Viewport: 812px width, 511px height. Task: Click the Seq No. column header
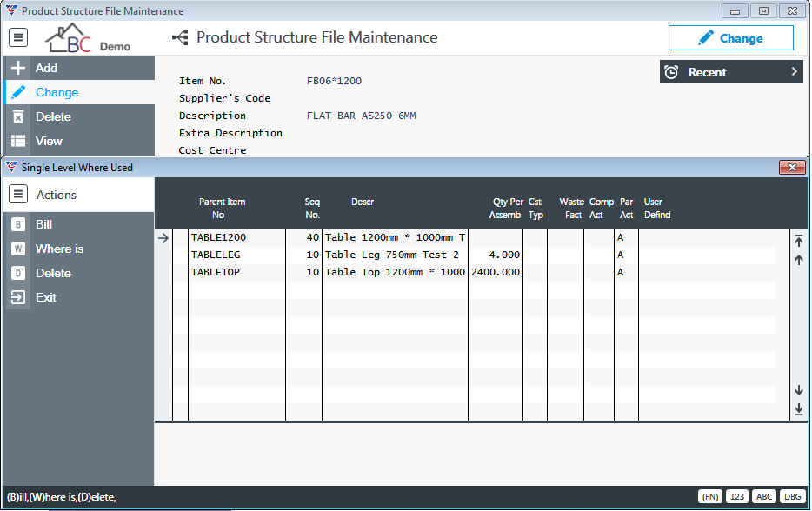click(312, 208)
